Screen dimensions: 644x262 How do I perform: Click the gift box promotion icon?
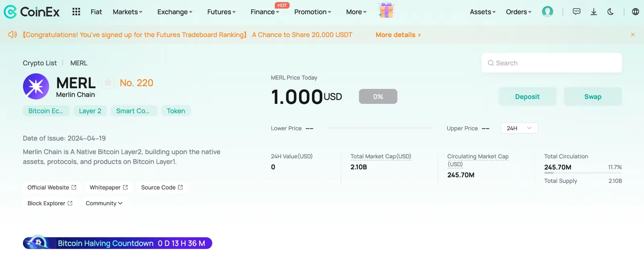pyautogui.click(x=386, y=10)
